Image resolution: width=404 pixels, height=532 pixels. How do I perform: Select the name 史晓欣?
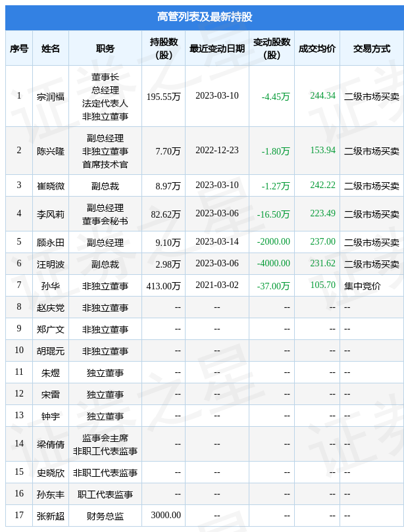[51, 472]
